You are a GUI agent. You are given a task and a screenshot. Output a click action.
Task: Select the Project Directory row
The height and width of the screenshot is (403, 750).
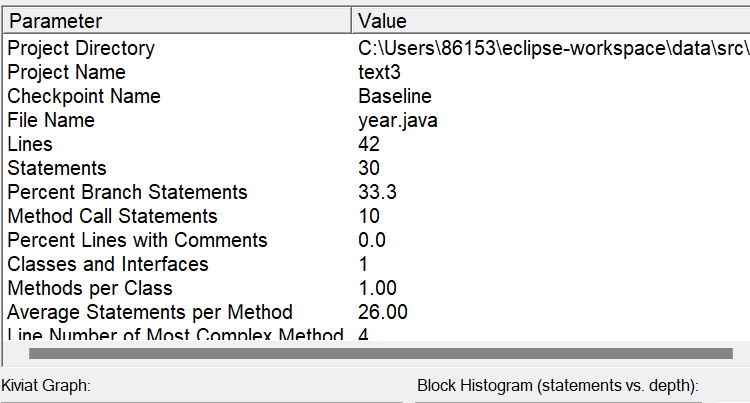(x=81, y=48)
